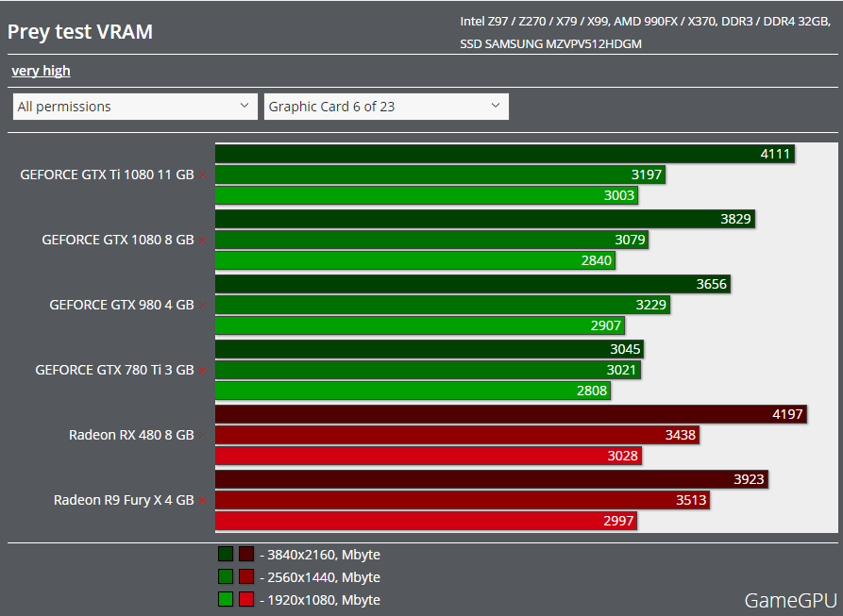Click the 3923 value for R9 Fury X
Image resolution: width=843 pixels, height=616 pixels.
[749, 479]
